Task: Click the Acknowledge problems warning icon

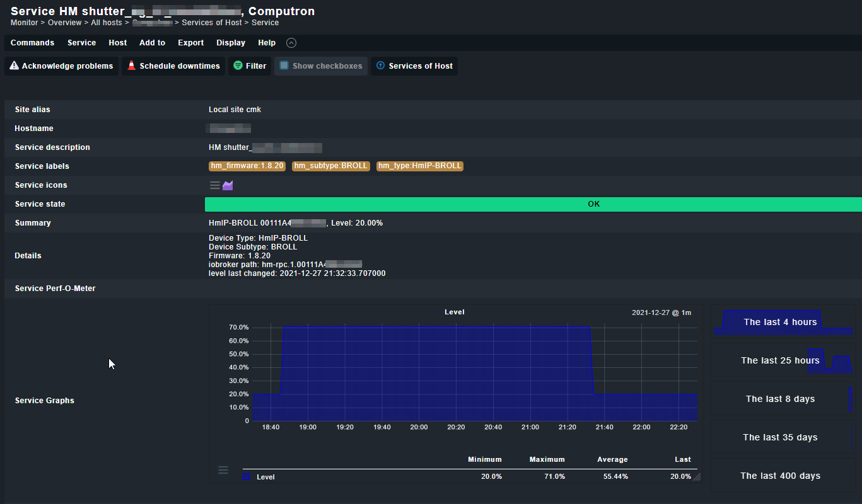Action: [15, 66]
